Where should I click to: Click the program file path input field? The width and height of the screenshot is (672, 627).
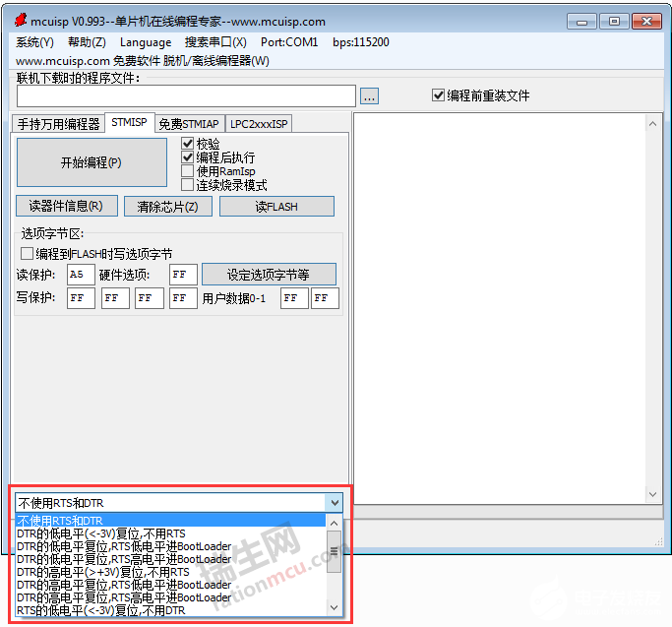pos(186,95)
